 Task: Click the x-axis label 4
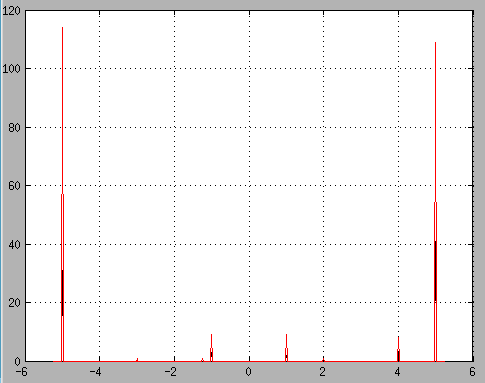(x=397, y=372)
